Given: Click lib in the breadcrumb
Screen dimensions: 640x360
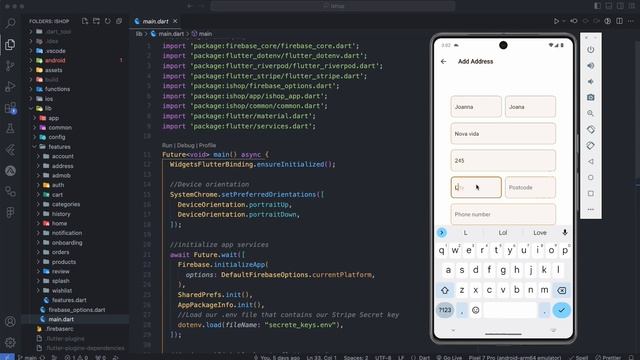Looking at the screenshot, I should click(x=139, y=34).
